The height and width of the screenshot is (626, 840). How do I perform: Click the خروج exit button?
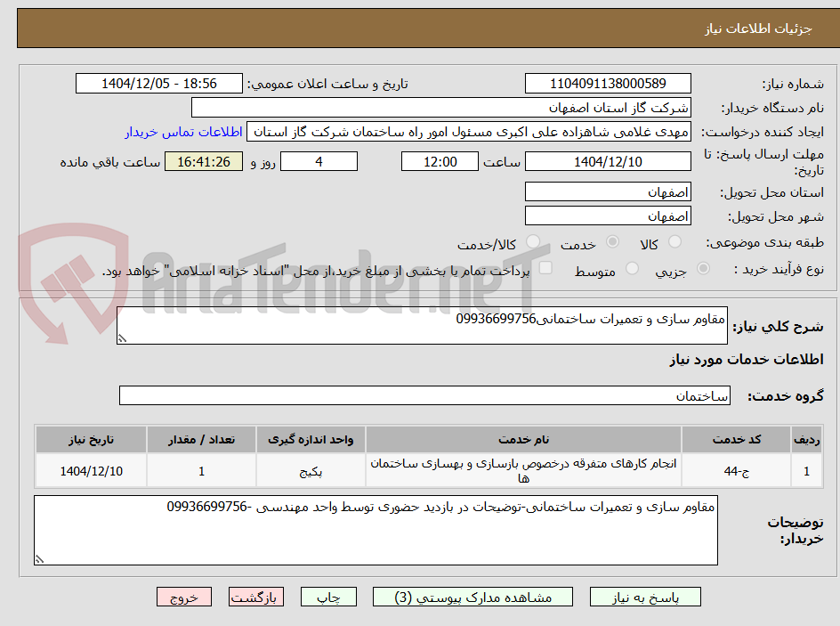click(183, 597)
